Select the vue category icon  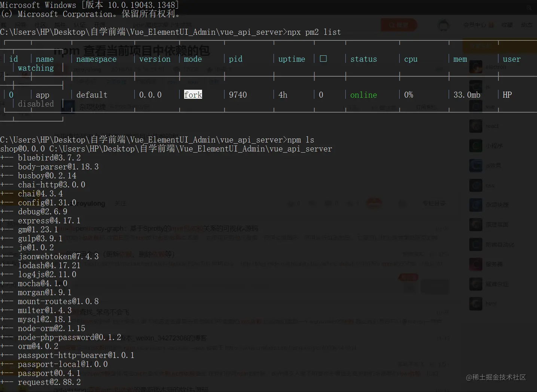pyautogui.click(x=476, y=106)
